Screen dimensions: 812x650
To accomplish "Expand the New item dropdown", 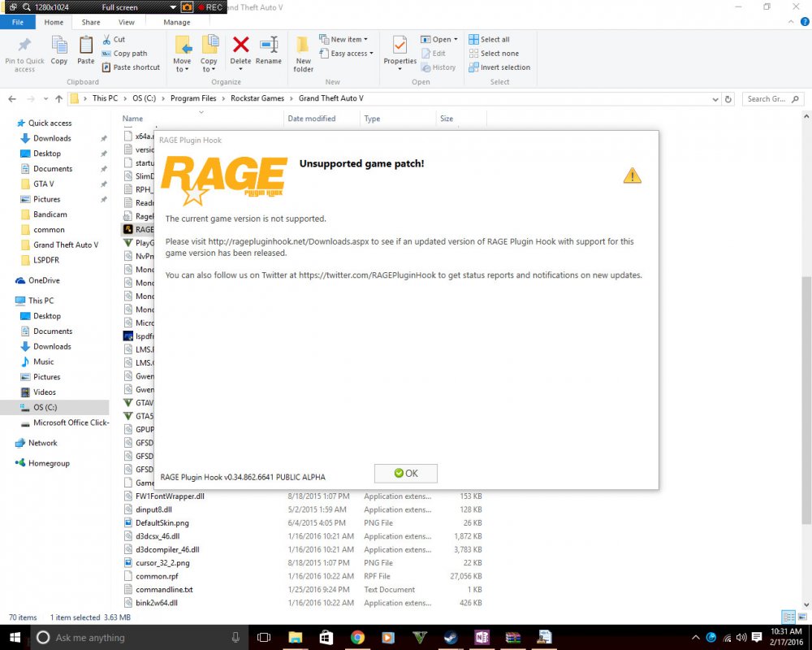I will pyautogui.click(x=365, y=39).
